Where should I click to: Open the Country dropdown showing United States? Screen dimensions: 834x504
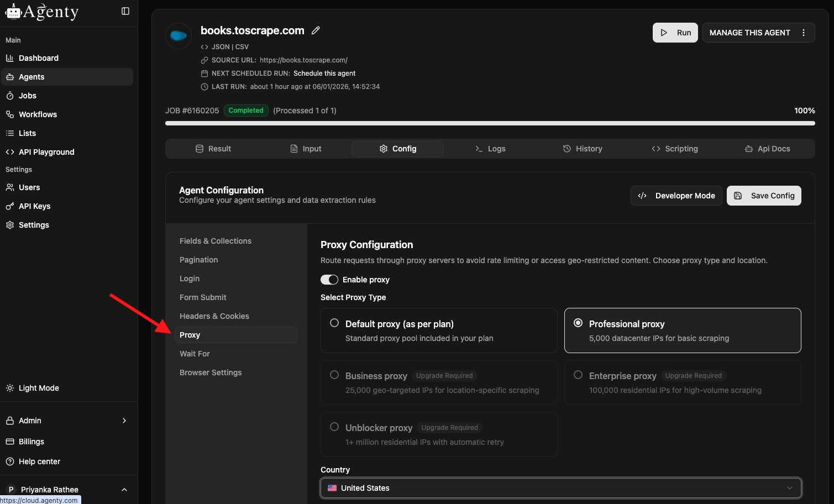[x=560, y=488]
